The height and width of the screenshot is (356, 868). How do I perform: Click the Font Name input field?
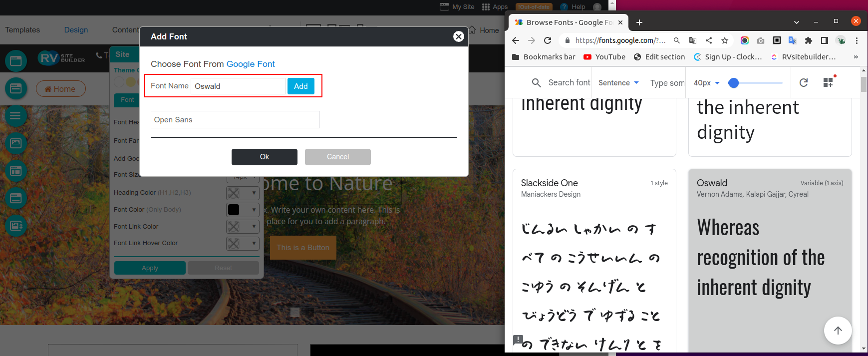coord(238,86)
